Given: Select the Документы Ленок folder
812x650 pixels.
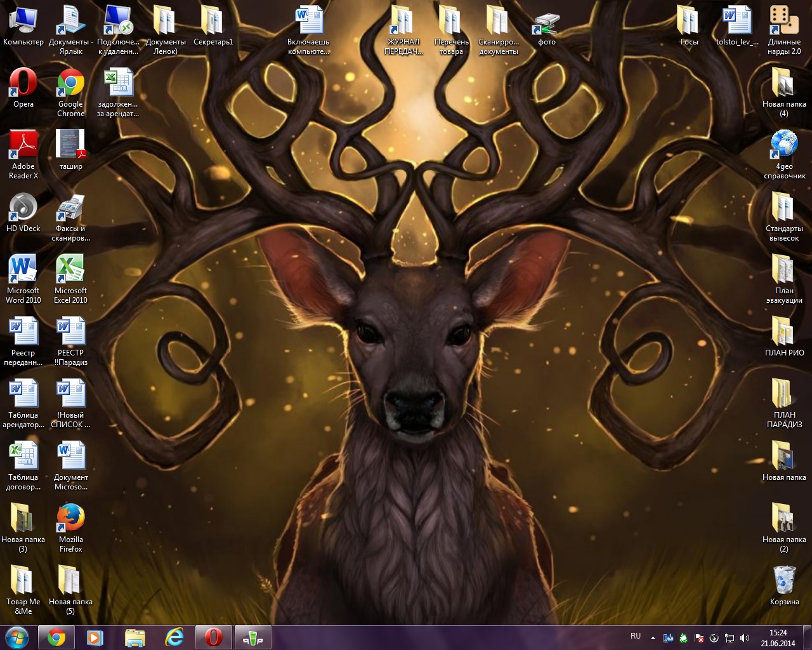Looking at the screenshot, I should click(166, 29).
